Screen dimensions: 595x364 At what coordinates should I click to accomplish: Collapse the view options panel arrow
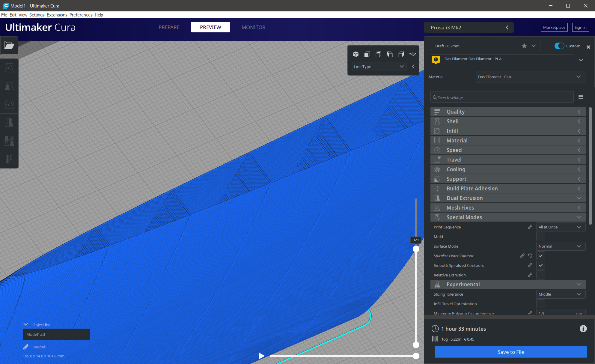[413, 67]
